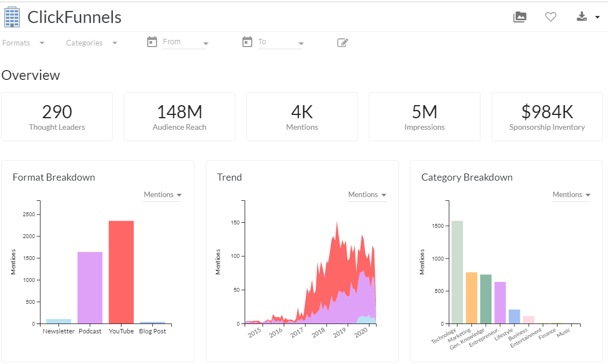This screenshot has height=364, width=608.
Task: Expand the From date dropdown arrow
Action: click(206, 43)
